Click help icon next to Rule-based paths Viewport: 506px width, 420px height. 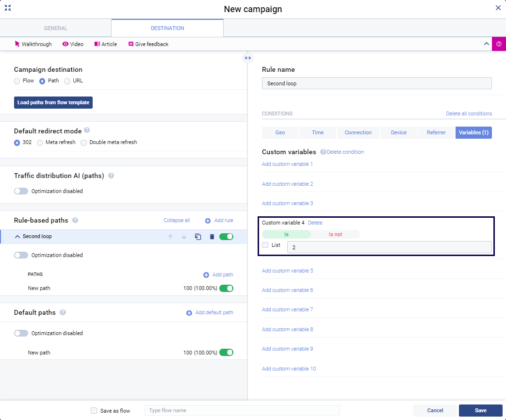75,220
